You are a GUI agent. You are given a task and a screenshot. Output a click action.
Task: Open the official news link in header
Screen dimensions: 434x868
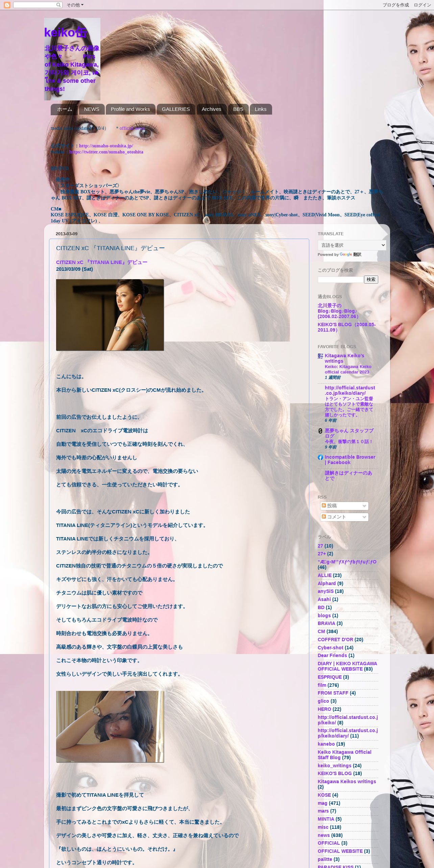[132, 128]
